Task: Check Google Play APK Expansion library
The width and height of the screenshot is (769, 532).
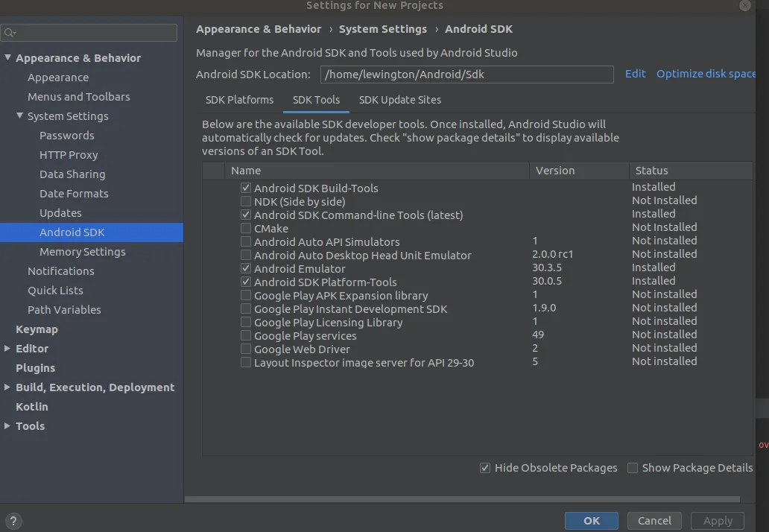Action: point(246,295)
